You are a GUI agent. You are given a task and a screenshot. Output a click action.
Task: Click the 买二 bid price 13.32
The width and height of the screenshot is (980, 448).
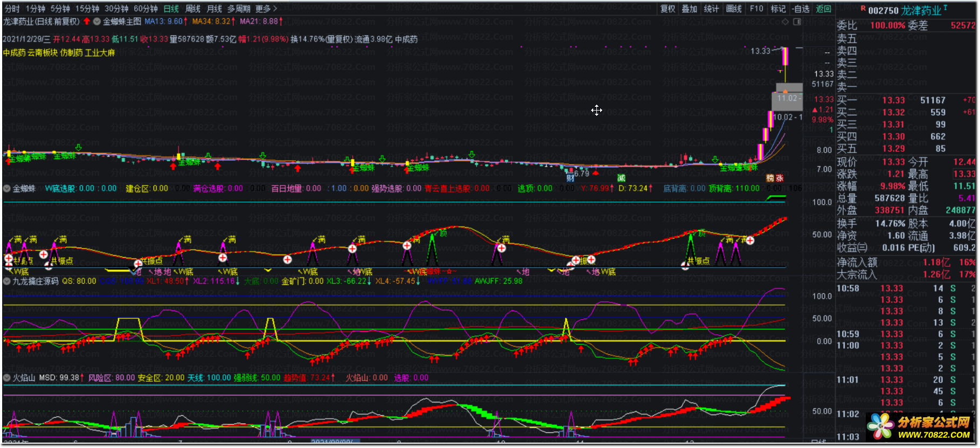click(x=893, y=113)
